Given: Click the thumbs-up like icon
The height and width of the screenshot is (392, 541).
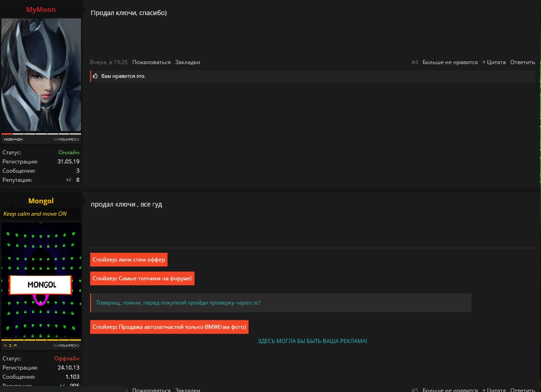Looking at the screenshot, I should pos(95,76).
